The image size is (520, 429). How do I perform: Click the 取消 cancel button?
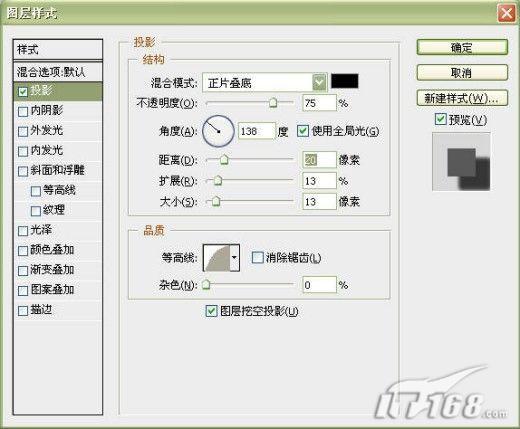462,72
